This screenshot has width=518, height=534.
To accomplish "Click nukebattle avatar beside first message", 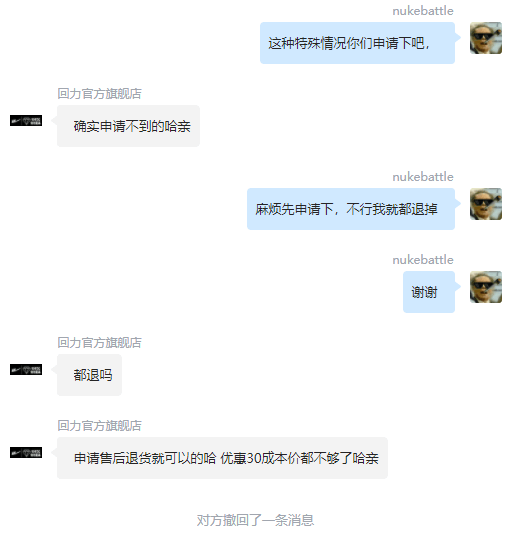I will pyautogui.click(x=486, y=38).
